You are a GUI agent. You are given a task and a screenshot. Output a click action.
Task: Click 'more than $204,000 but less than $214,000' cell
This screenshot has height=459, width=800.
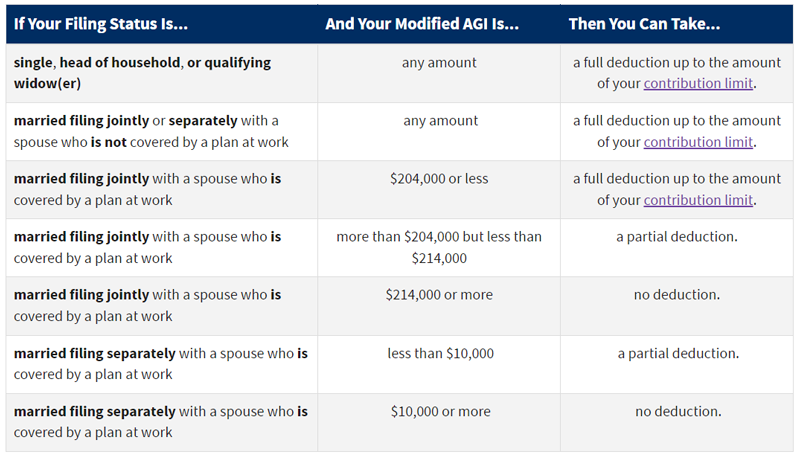coord(439,247)
